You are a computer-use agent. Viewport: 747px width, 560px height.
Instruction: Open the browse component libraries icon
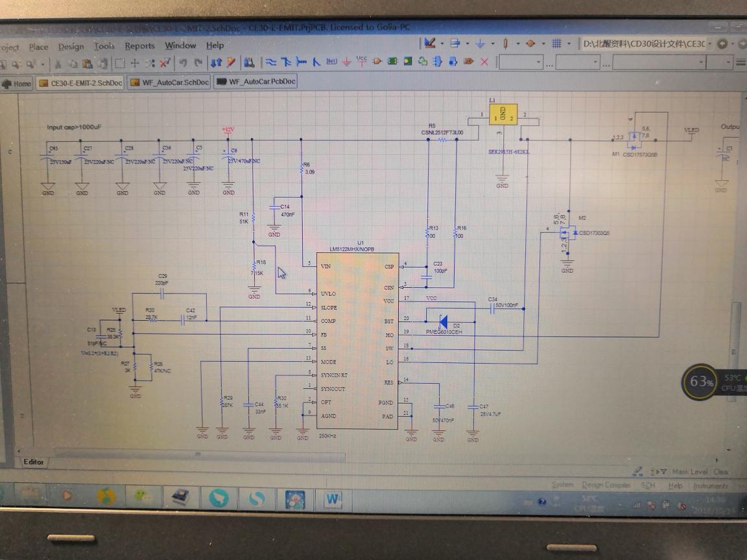pos(249,62)
